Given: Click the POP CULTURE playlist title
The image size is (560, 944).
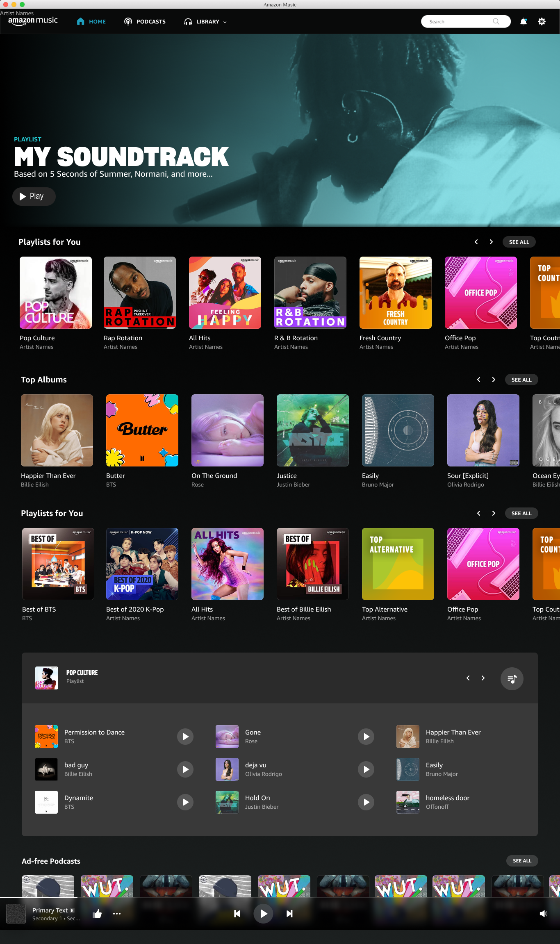Looking at the screenshot, I should pos(82,673).
